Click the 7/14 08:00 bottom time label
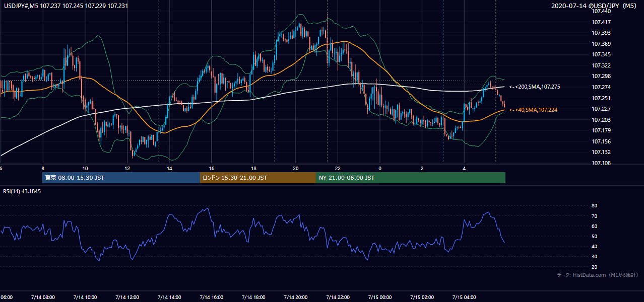The height and width of the screenshot is (302, 644). tap(43, 297)
